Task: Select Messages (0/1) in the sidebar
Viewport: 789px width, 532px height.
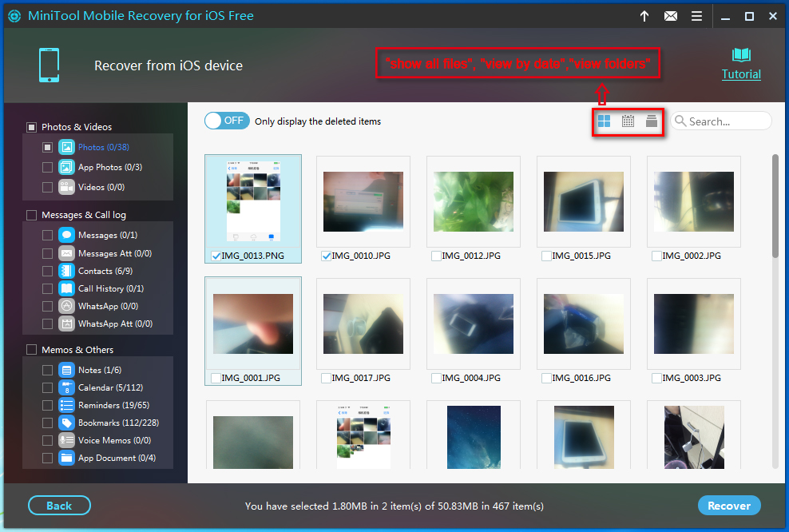Action: pos(108,235)
